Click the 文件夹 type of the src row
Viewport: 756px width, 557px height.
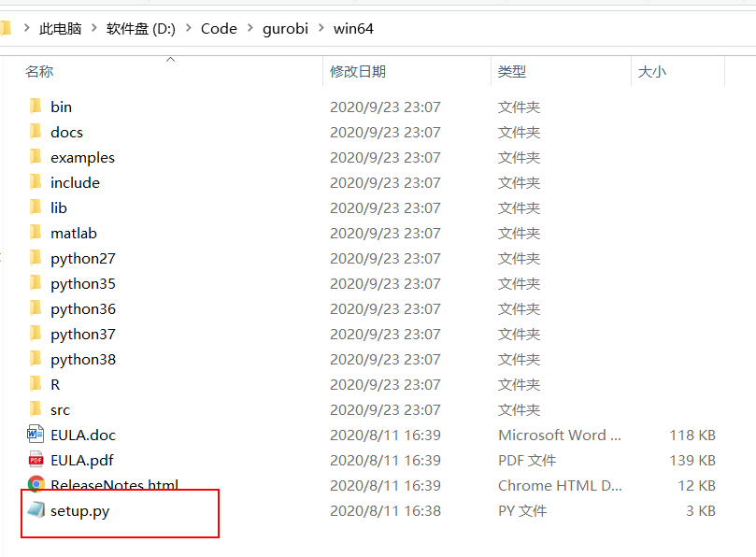click(520, 410)
